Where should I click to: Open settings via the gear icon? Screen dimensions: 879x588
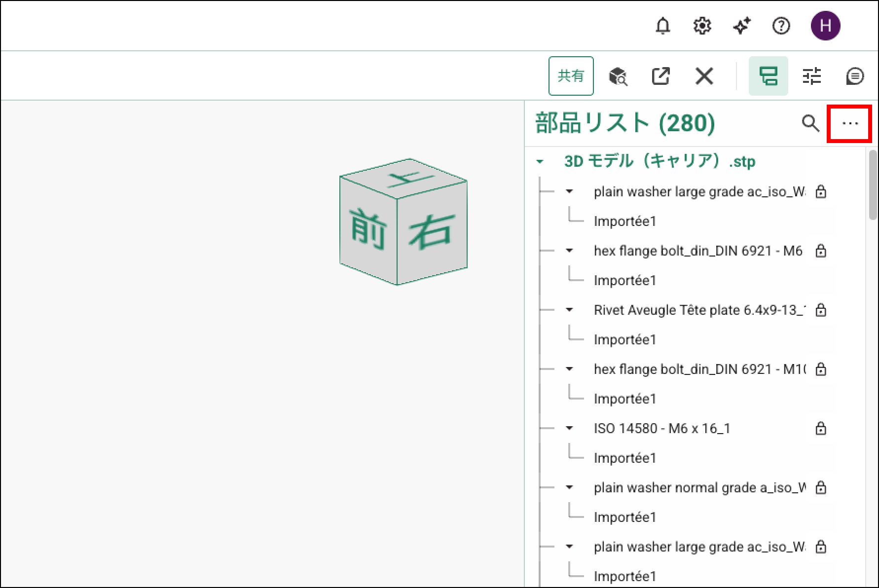click(702, 26)
